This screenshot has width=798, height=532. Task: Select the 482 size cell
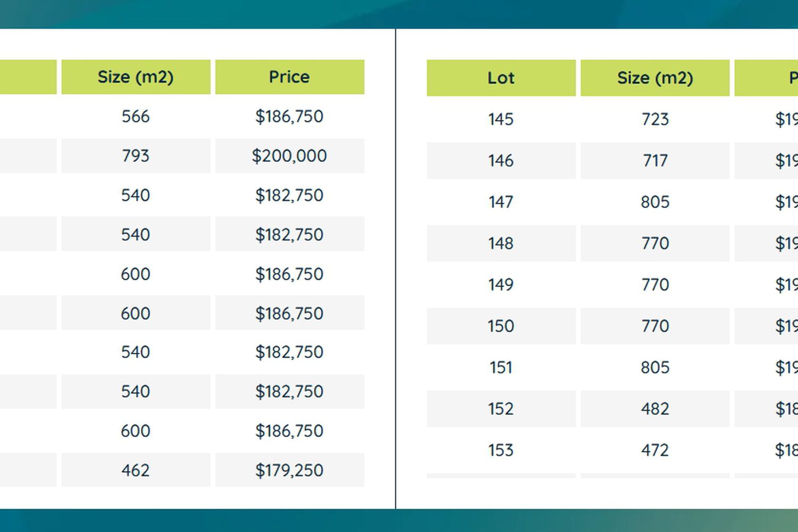click(x=655, y=409)
